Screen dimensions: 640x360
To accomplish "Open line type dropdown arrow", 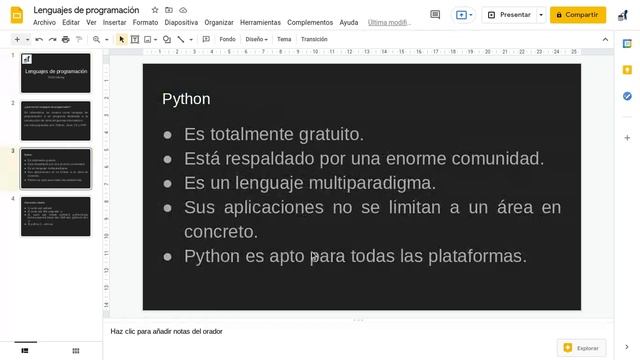I will coord(191,40).
